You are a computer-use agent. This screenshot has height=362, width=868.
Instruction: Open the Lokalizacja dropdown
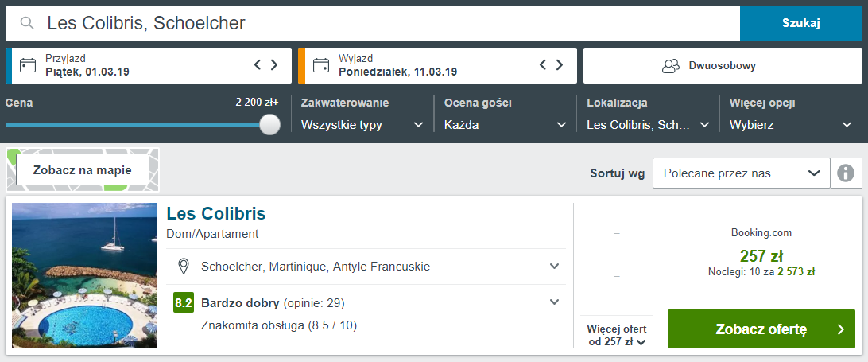point(649,125)
